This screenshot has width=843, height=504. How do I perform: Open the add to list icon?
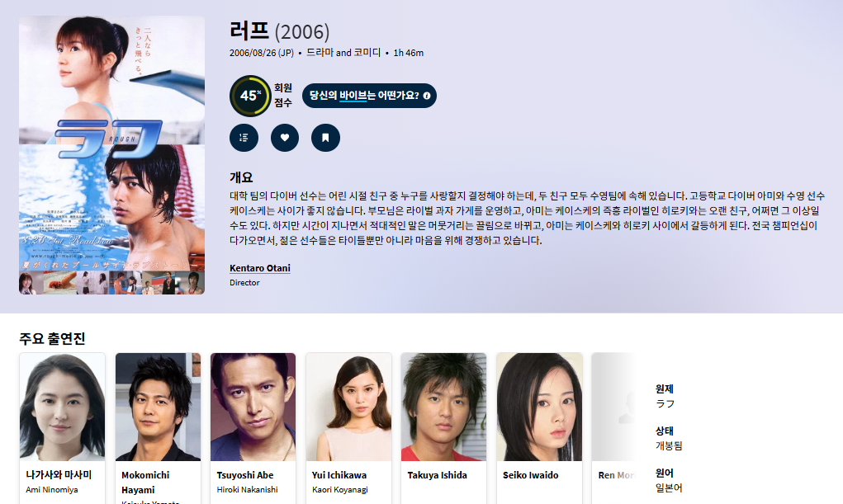point(244,138)
